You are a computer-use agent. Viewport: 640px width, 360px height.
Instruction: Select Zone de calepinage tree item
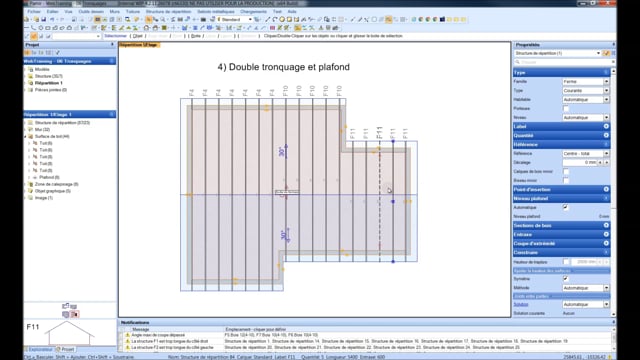point(56,184)
